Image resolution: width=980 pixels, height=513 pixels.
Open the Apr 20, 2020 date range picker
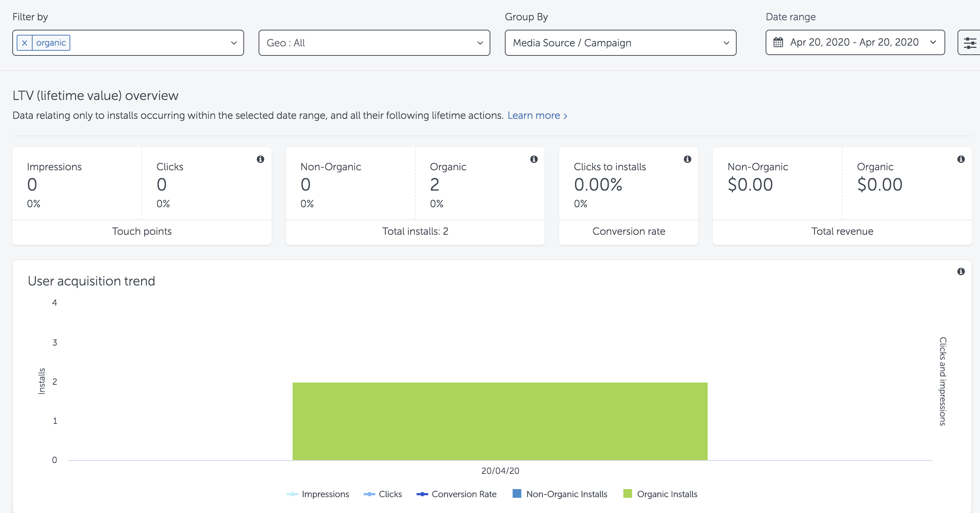tap(854, 42)
